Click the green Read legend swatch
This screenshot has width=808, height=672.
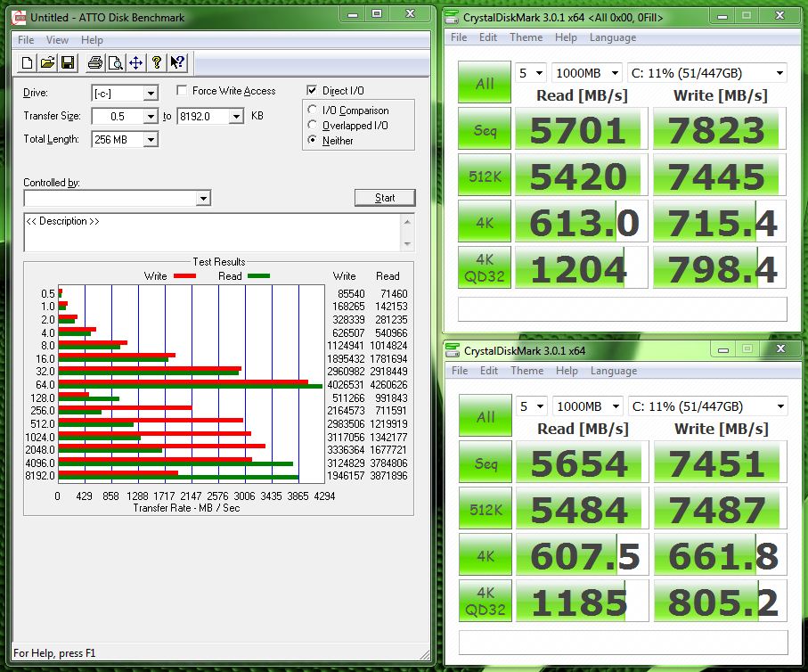(258, 276)
